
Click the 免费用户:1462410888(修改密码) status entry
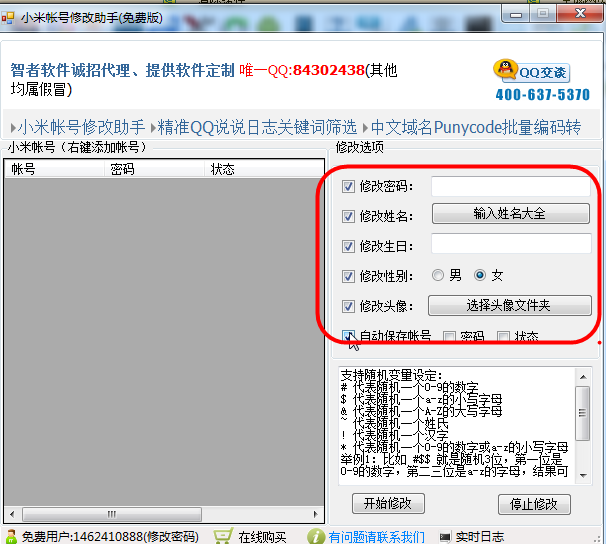[110, 537]
